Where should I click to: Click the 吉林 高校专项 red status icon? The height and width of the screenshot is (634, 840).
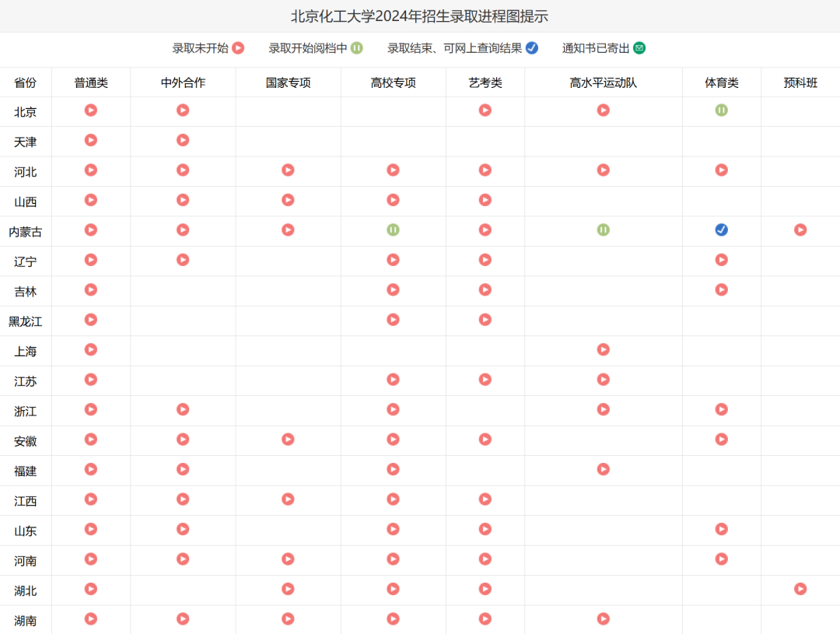tap(393, 290)
